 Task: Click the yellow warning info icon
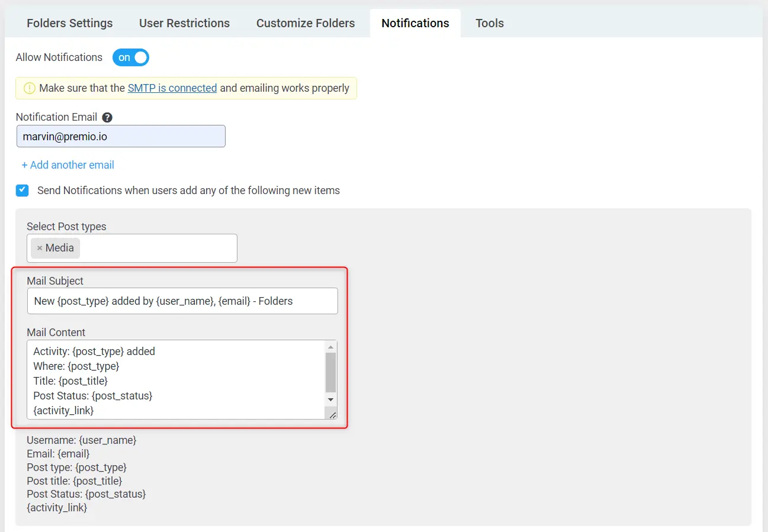pyautogui.click(x=30, y=88)
